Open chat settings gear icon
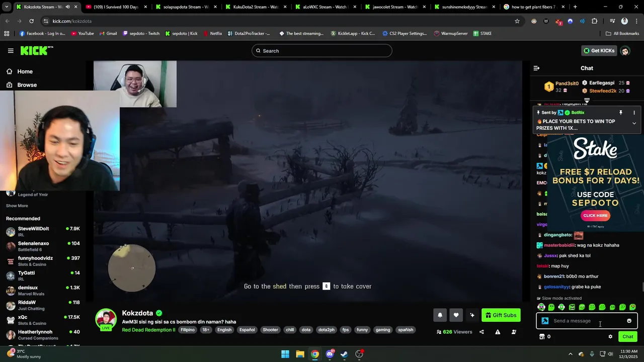 click(610, 337)
